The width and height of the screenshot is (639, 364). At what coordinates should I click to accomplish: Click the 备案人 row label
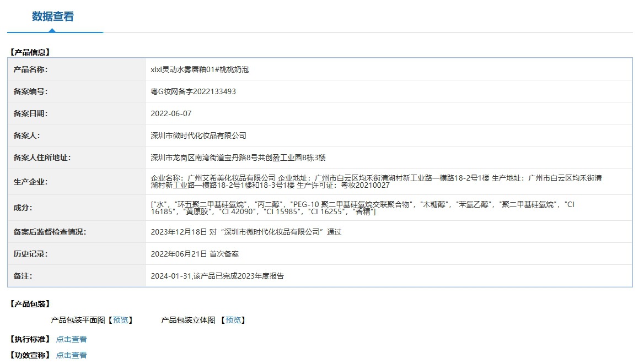[x=27, y=135]
